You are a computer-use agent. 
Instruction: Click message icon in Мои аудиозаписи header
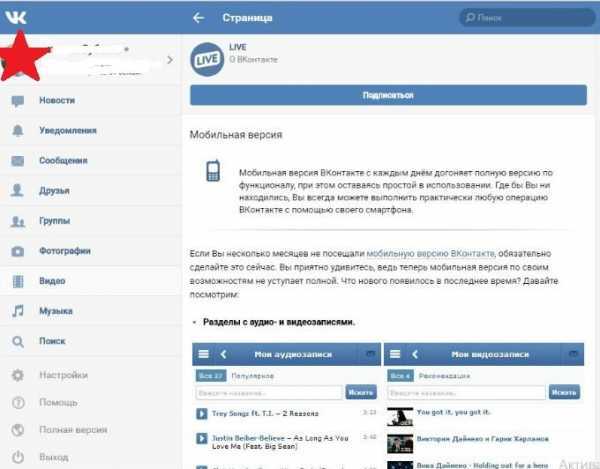click(x=370, y=354)
